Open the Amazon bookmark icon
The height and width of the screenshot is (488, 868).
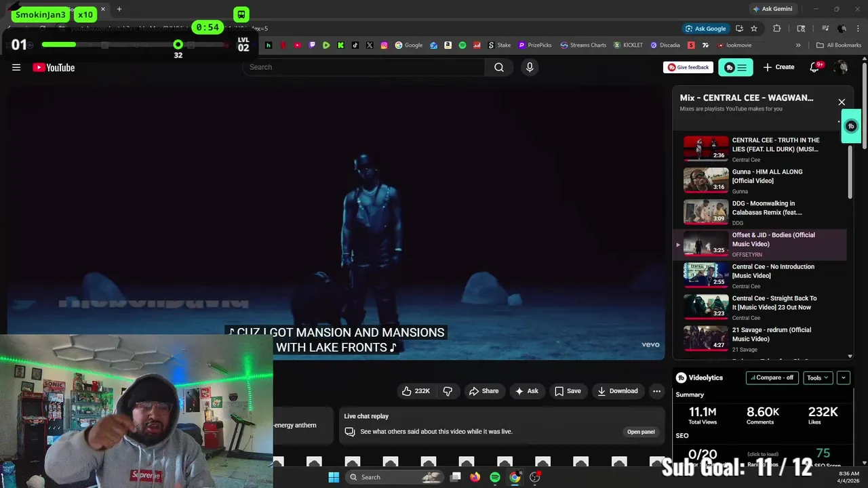pyautogui.click(x=448, y=45)
